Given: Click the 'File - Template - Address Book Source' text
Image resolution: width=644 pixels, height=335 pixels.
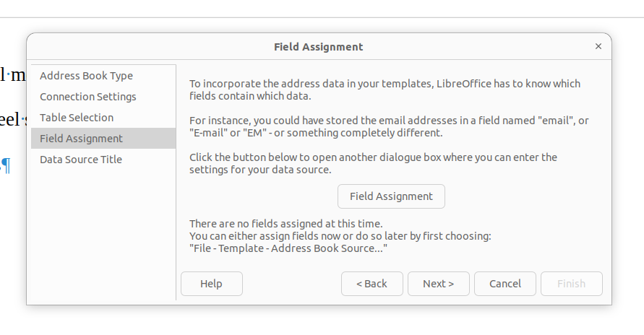Looking at the screenshot, I should pos(288,248).
